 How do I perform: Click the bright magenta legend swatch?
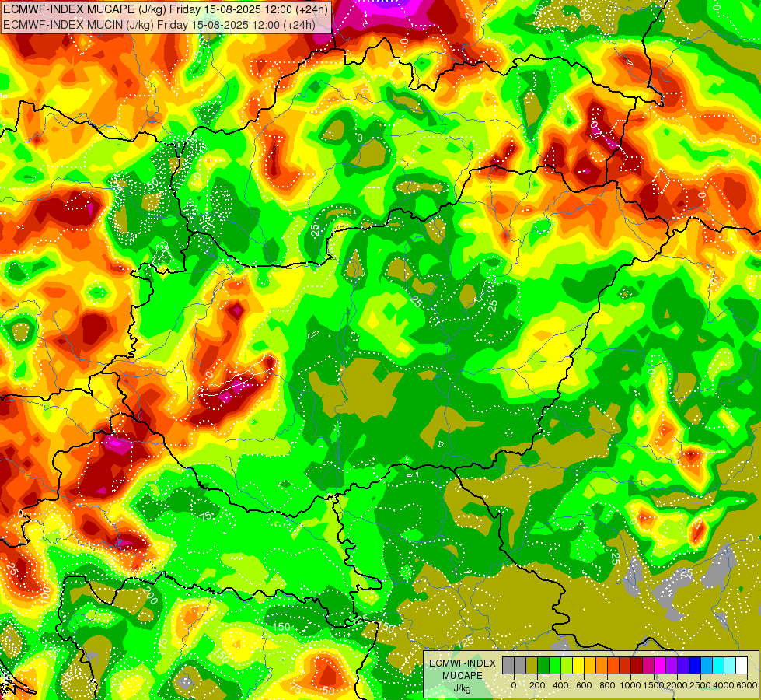click(661, 665)
